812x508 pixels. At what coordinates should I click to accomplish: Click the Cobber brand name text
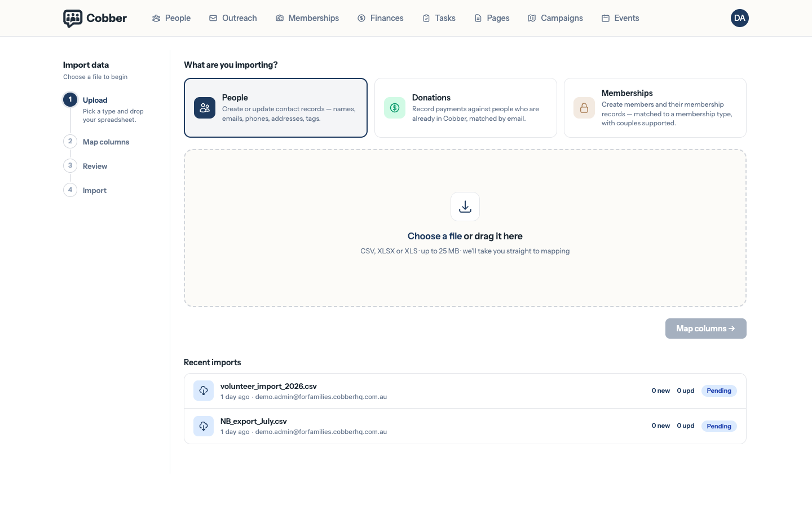point(107,18)
